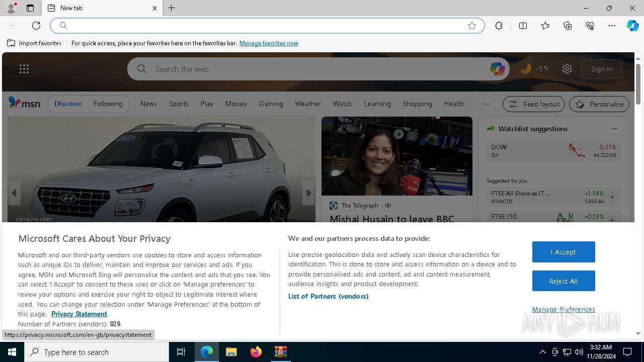This screenshot has height=362, width=644.
Task: Open the Shopping menu item
Action: click(417, 104)
